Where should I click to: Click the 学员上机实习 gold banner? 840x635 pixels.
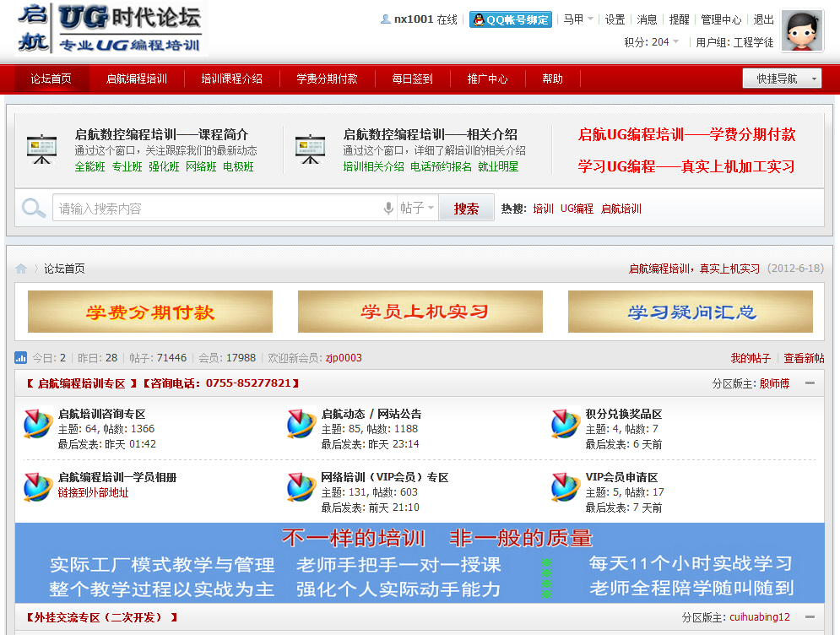pos(420,312)
